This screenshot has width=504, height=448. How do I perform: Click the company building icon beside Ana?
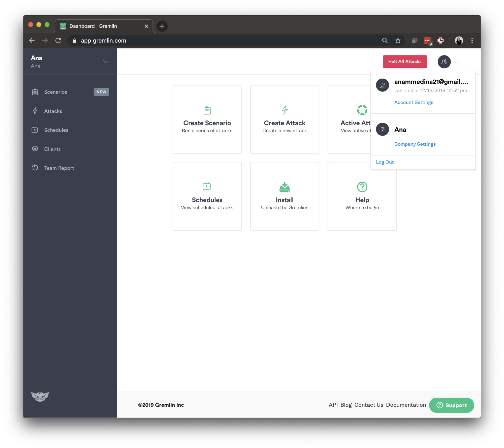click(383, 129)
